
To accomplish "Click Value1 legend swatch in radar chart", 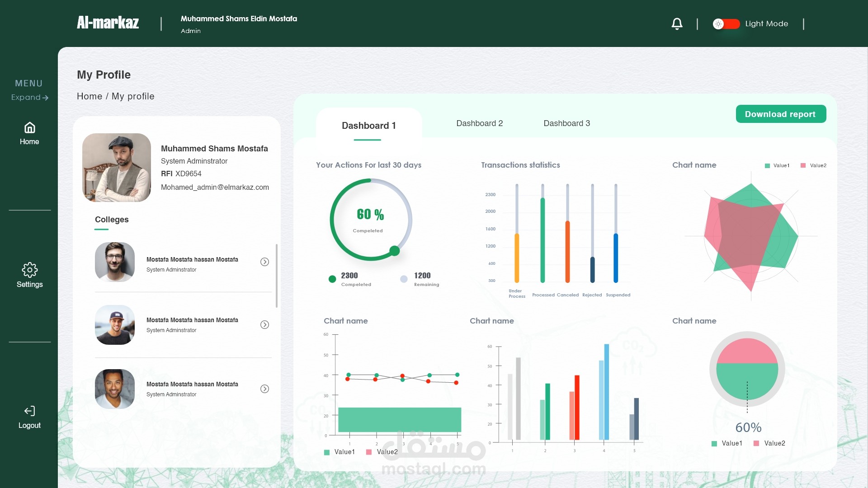I will (767, 166).
